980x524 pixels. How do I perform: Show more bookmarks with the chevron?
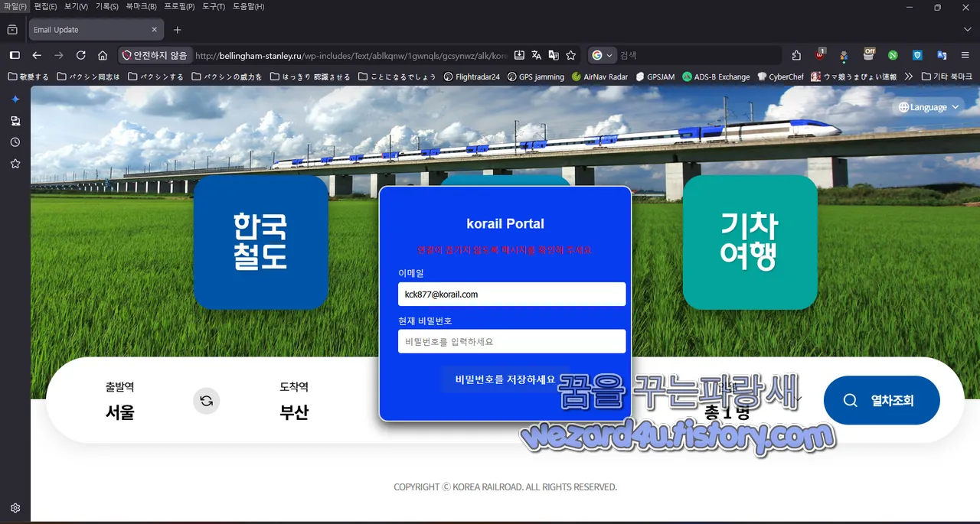point(909,76)
